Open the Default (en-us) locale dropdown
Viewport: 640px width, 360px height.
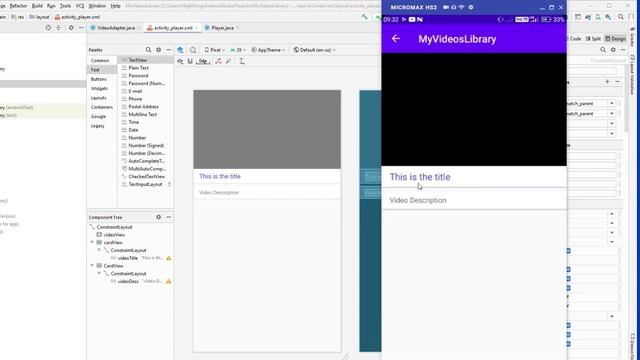coord(314,50)
